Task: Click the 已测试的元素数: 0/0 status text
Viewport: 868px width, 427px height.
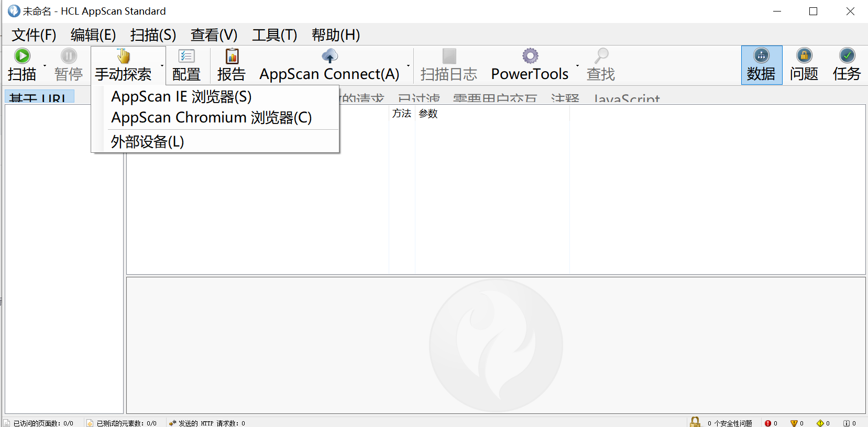Action: (x=127, y=423)
